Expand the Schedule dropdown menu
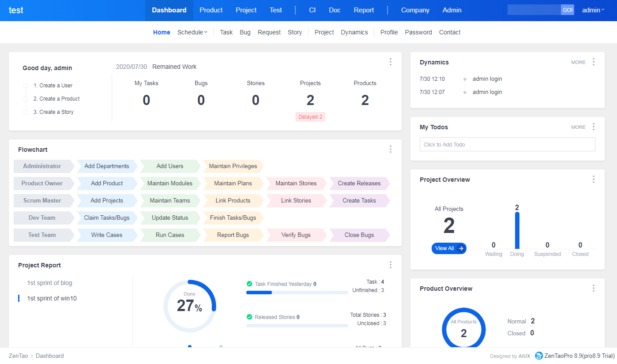The height and width of the screenshot is (364, 617). (192, 32)
